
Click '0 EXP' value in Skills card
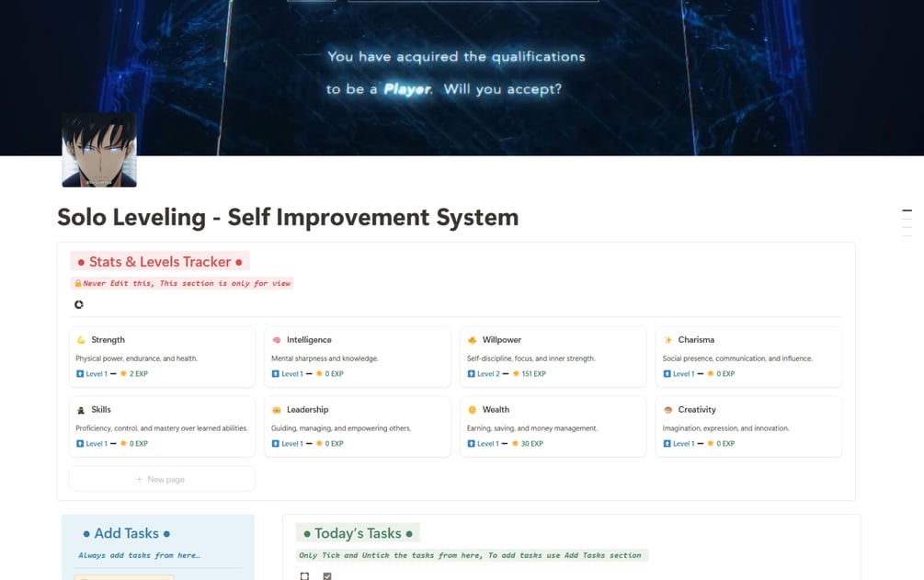coord(139,443)
